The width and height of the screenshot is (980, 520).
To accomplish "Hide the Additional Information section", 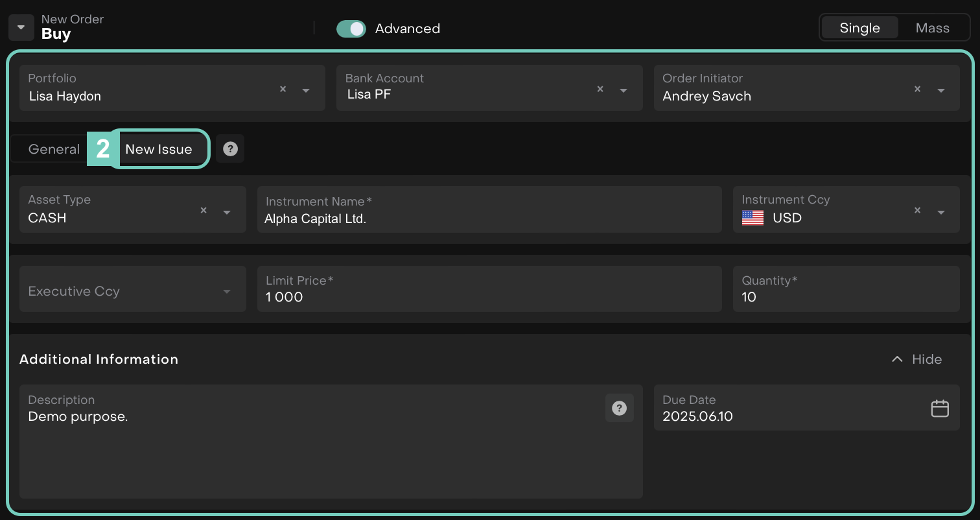I will (x=916, y=359).
